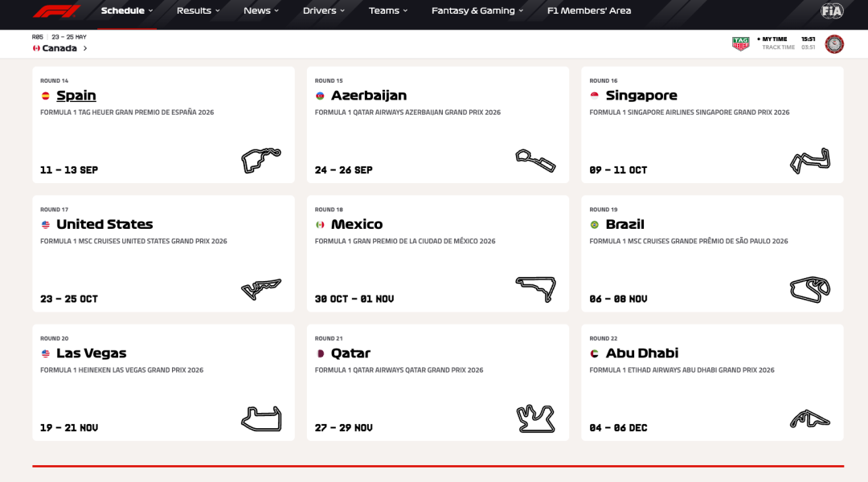Viewport: 868px width, 482px height.
Task: Click the Singapore circuit outline
Action: pos(810,161)
